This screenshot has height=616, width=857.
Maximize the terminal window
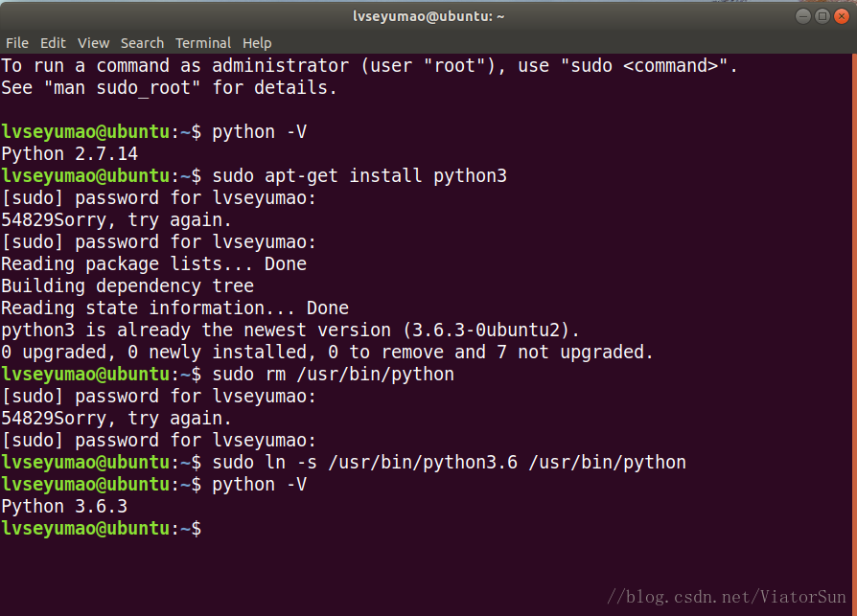click(822, 16)
